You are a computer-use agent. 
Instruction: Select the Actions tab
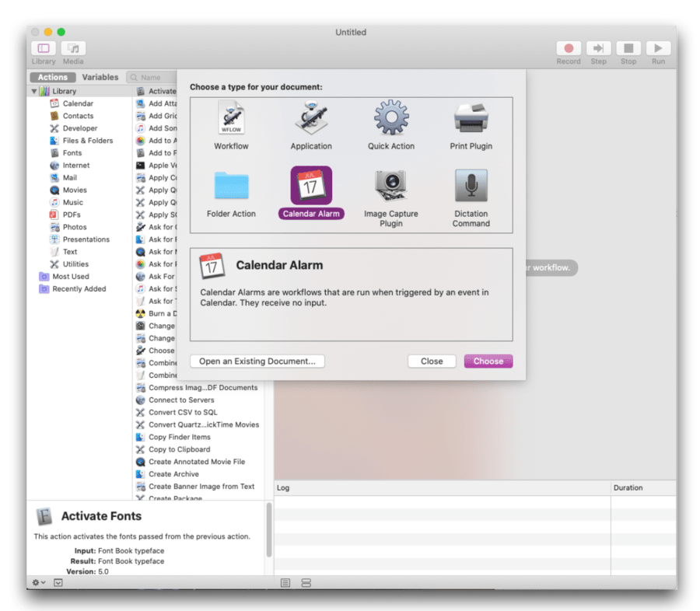pos(51,77)
